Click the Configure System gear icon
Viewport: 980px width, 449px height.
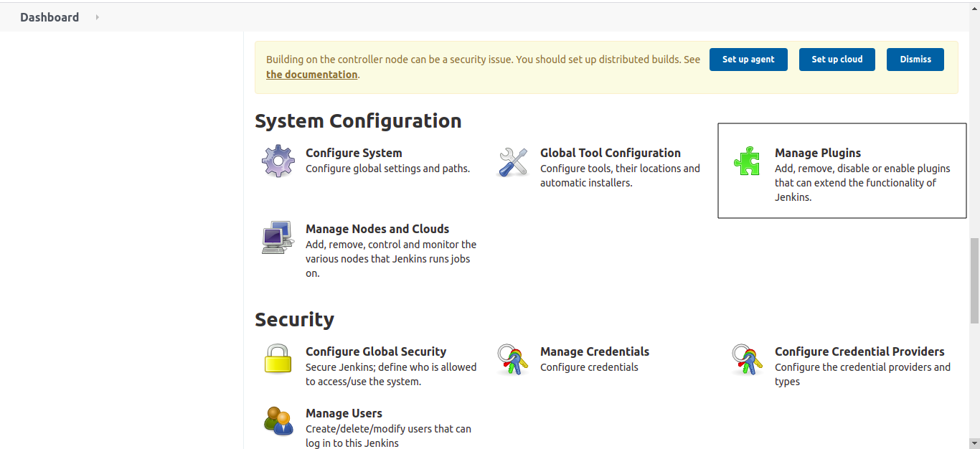278,161
